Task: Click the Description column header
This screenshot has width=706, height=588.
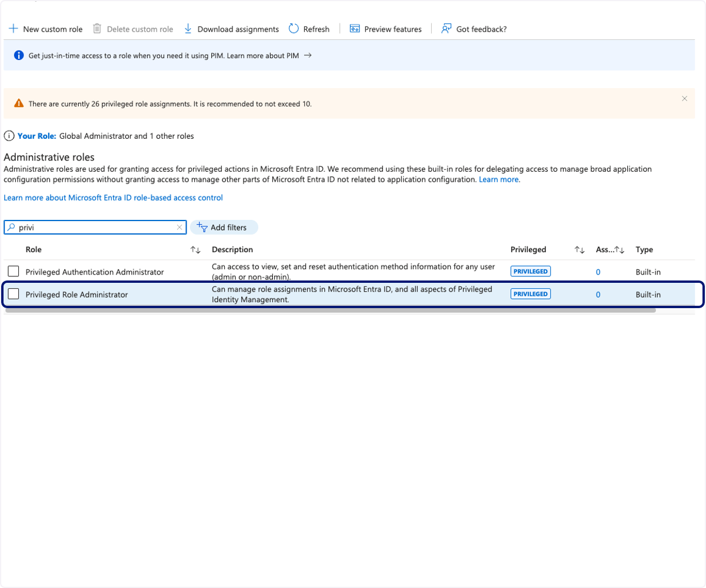Action: pyautogui.click(x=232, y=249)
